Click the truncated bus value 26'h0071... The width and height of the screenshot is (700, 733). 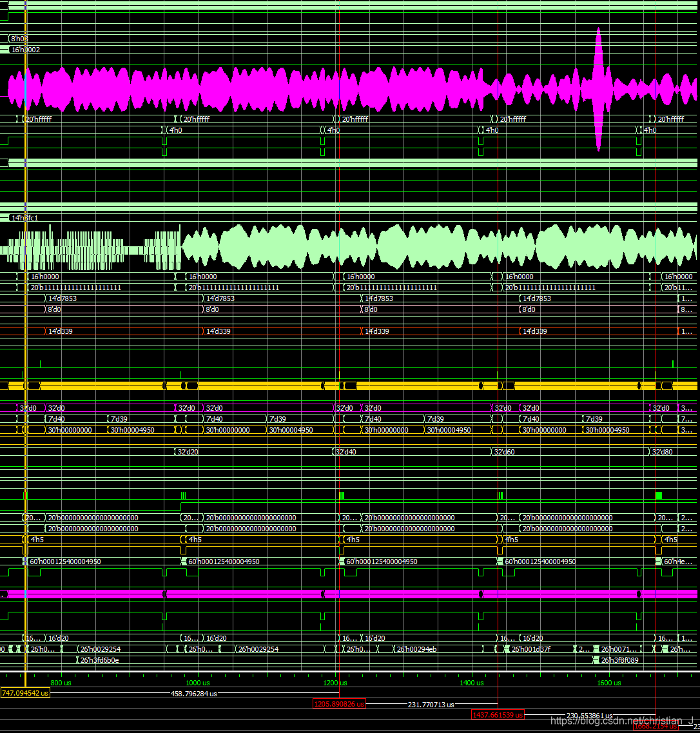(x=619, y=649)
